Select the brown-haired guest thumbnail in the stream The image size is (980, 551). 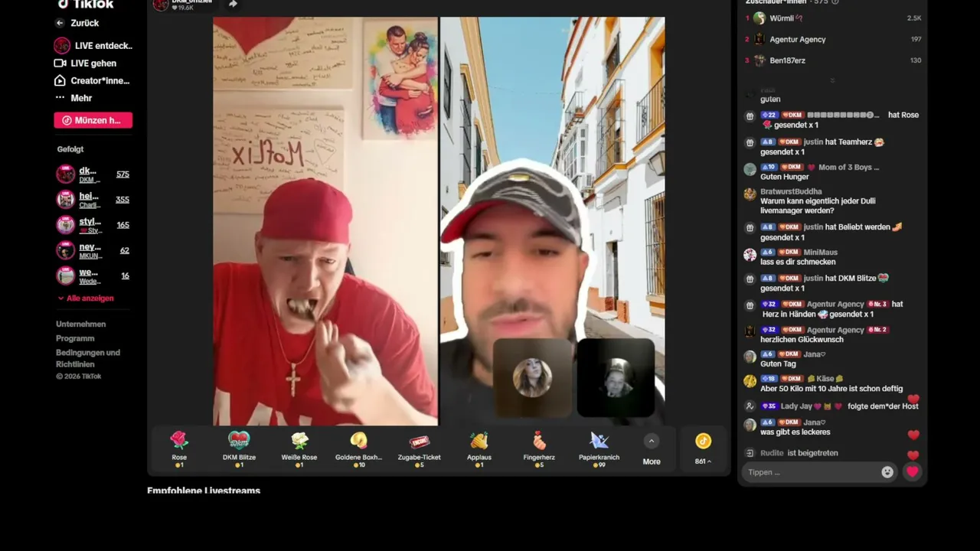point(533,377)
